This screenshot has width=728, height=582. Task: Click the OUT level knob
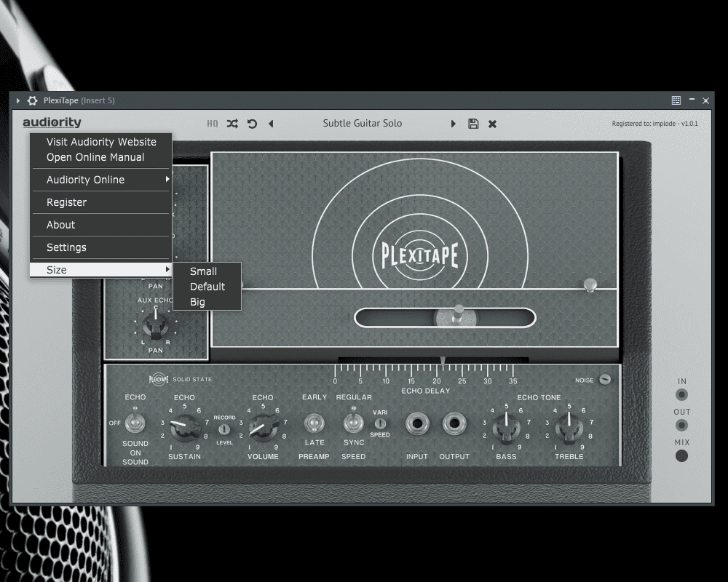tap(681, 425)
